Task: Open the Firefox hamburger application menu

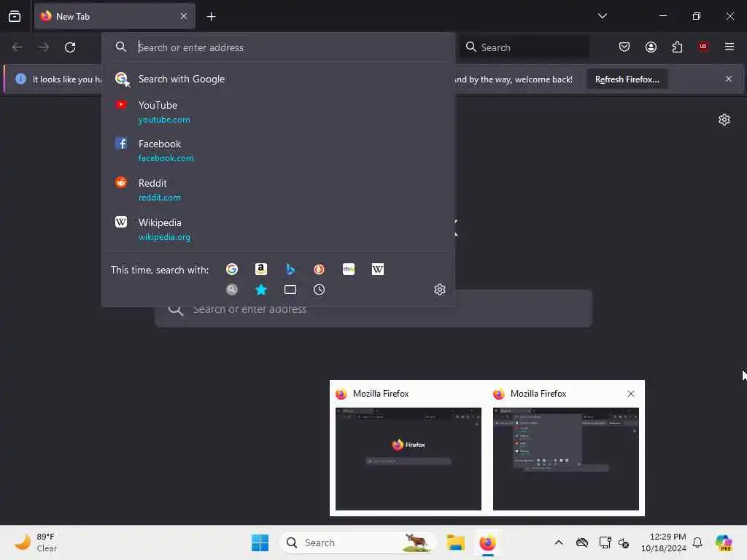Action: point(729,47)
